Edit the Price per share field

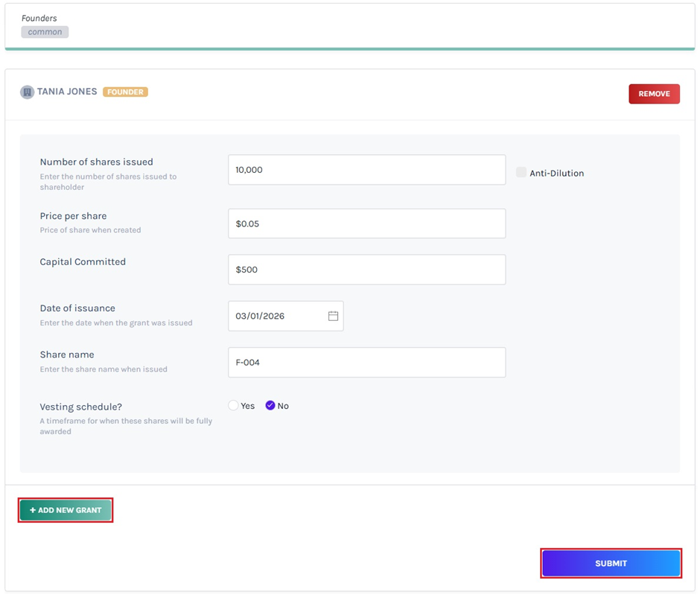(x=366, y=223)
